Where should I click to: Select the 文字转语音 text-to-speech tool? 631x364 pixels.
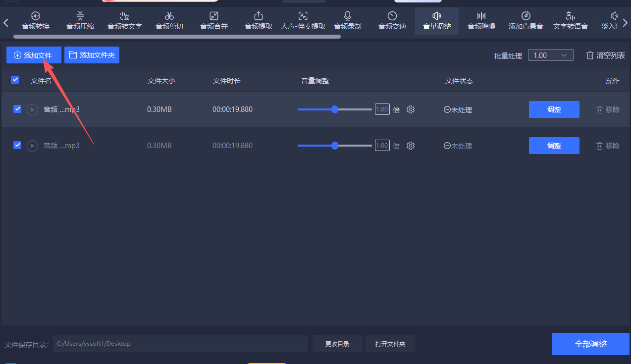coord(571,21)
